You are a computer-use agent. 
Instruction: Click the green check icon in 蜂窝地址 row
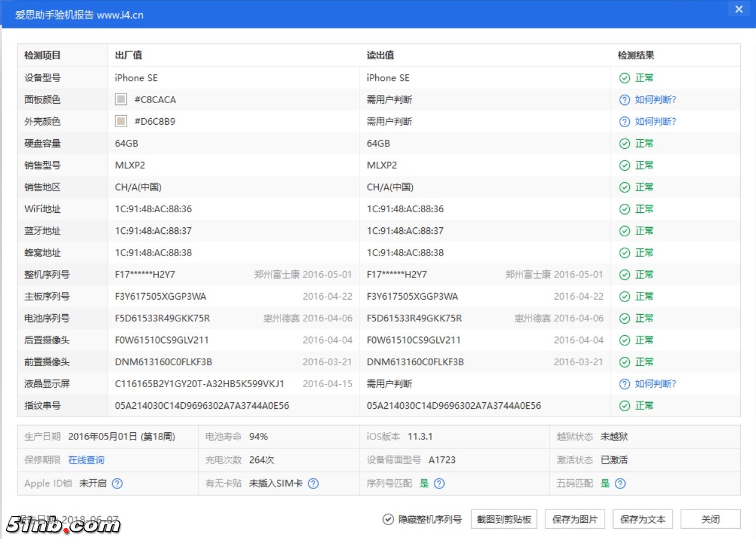(624, 253)
